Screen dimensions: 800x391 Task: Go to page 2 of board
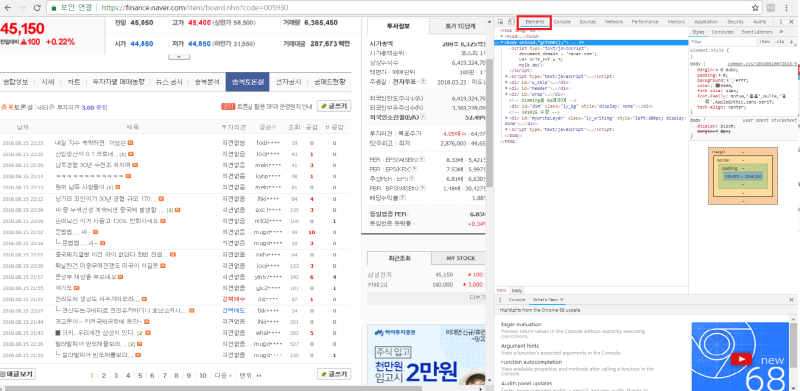(104, 375)
